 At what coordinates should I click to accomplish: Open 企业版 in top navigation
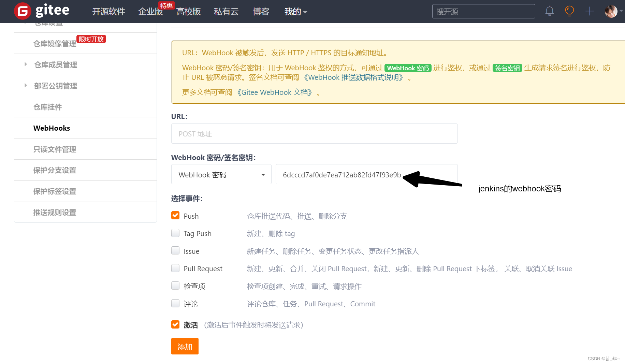[x=150, y=12]
